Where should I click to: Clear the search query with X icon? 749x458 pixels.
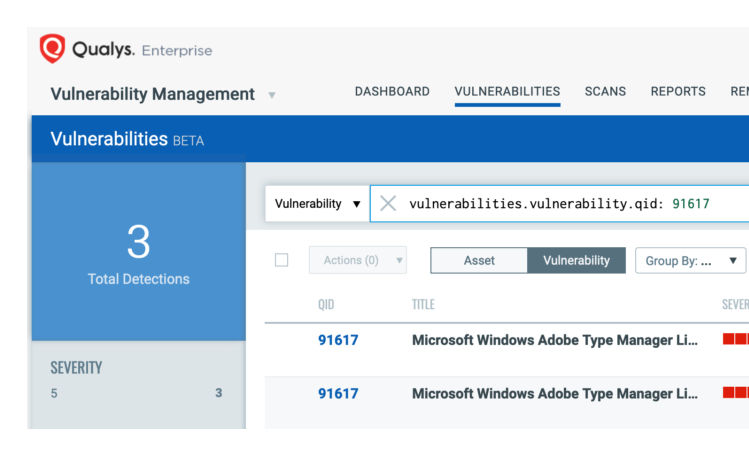(x=388, y=203)
